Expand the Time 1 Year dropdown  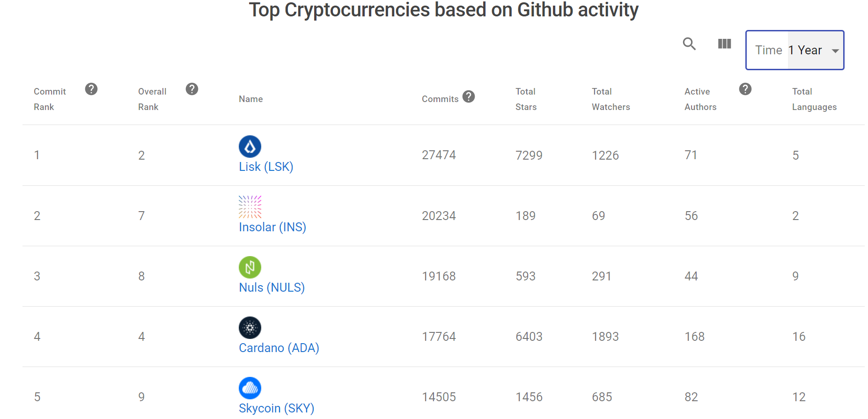pos(795,50)
